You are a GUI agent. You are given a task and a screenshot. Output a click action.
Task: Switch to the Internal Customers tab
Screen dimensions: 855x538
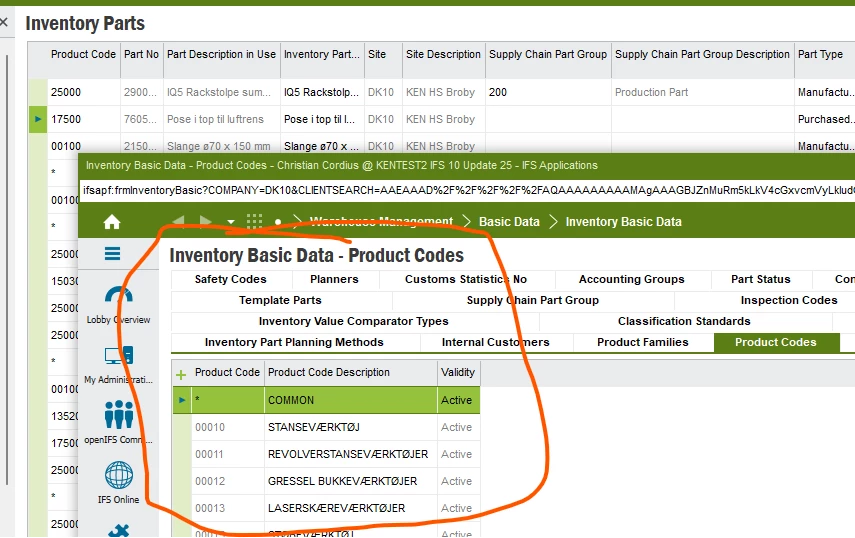click(x=496, y=342)
